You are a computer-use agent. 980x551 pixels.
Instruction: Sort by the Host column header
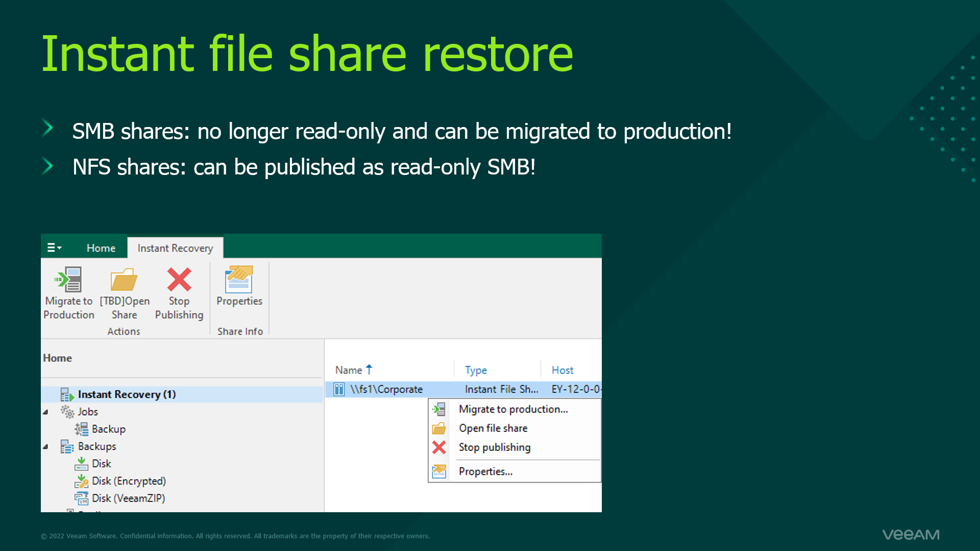tap(562, 370)
